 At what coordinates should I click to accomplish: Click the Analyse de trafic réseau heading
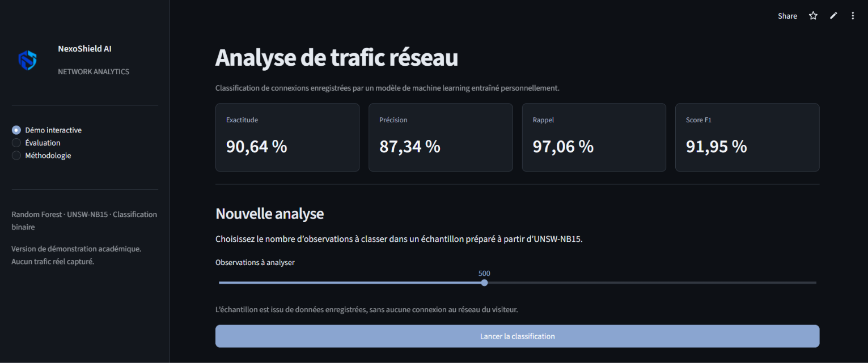coord(337,58)
